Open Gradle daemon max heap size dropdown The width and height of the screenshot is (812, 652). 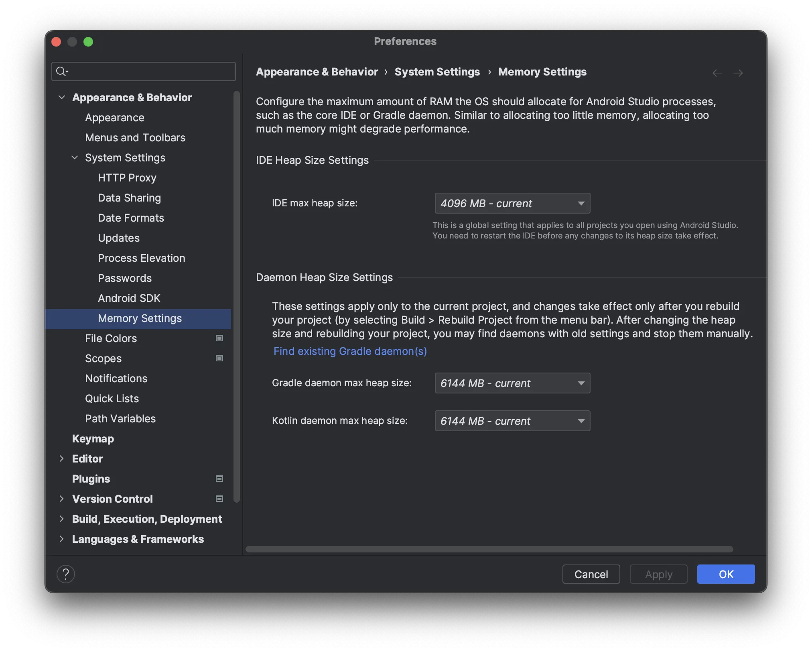pyautogui.click(x=512, y=383)
